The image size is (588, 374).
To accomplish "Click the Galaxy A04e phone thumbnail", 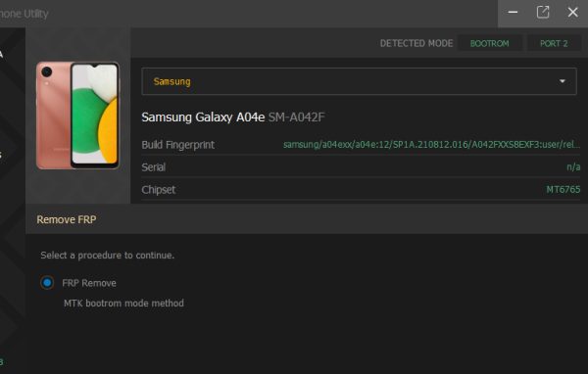I will pyautogui.click(x=78, y=116).
